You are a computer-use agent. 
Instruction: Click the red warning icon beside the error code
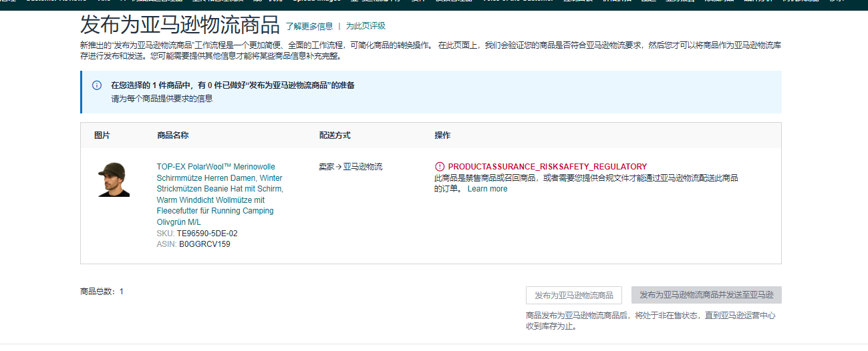click(x=439, y=167)
